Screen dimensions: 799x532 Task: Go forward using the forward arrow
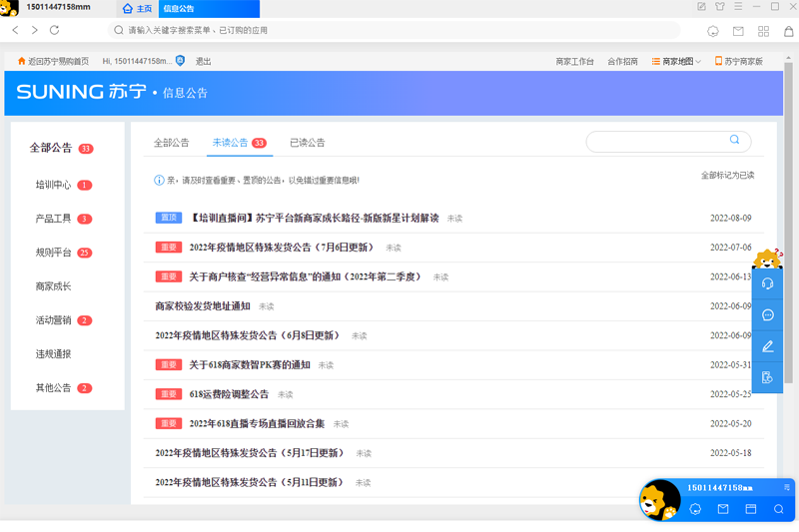click(34, 30)
